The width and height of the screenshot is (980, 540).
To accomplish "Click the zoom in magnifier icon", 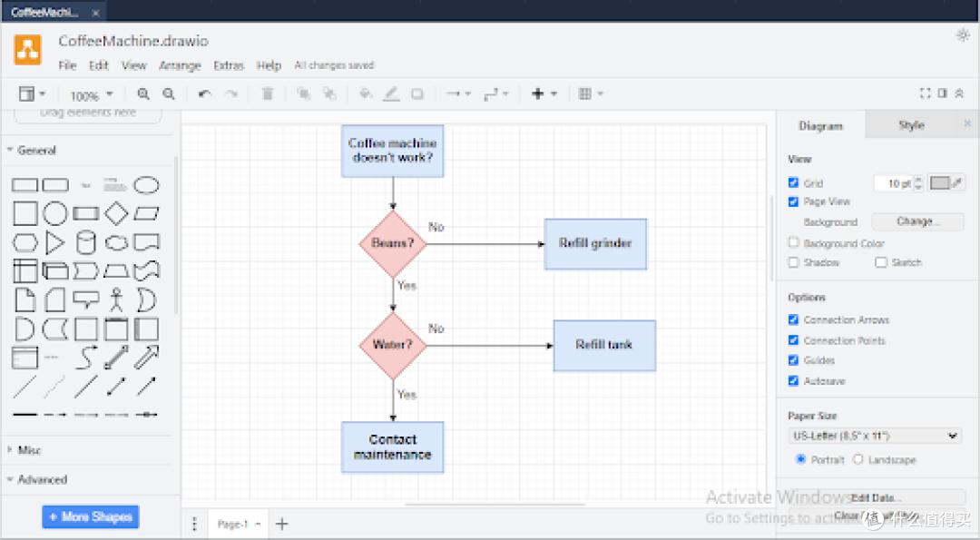I will point(143,93).
